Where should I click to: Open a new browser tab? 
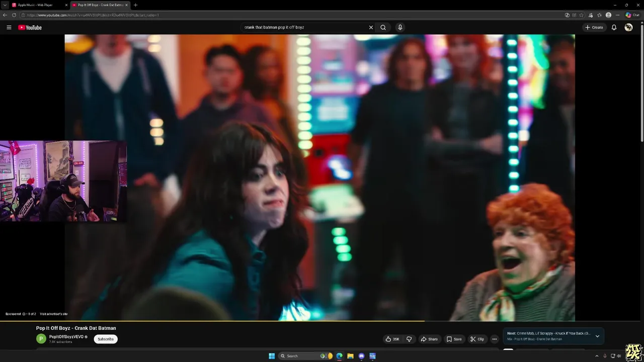click(x=135, y=5)
